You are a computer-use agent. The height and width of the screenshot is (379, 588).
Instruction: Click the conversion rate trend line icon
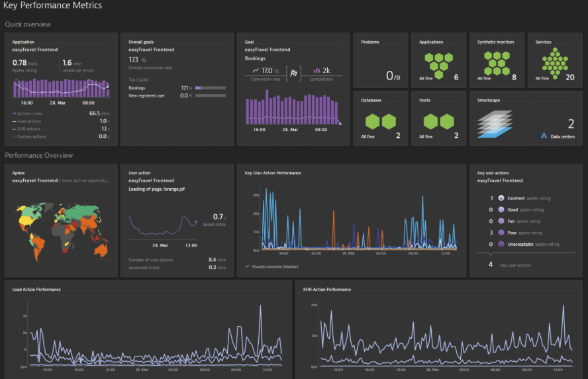[x=256, y=70]
